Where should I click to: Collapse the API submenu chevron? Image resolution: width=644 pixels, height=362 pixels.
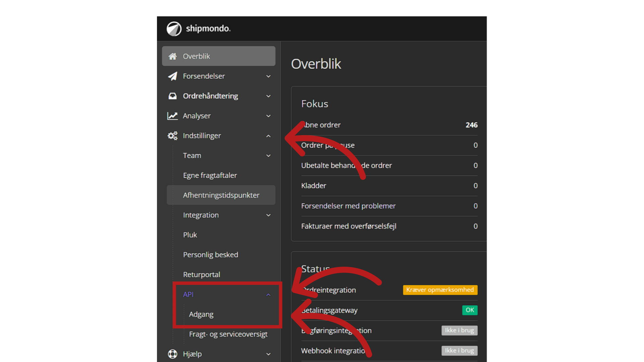click(268, 295)
